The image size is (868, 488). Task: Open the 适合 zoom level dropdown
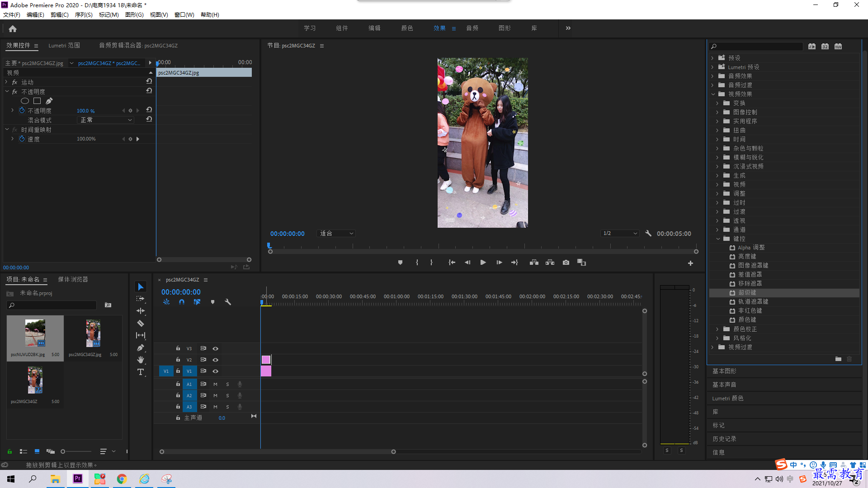(x=336, y=233)
